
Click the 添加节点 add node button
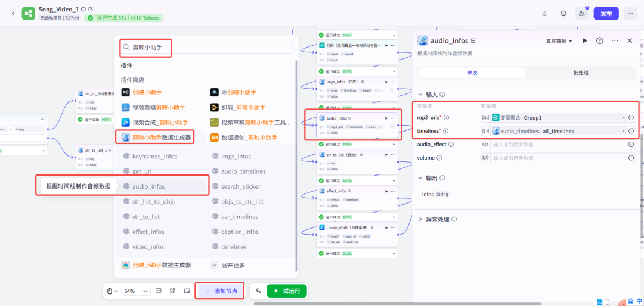[221, 291]
